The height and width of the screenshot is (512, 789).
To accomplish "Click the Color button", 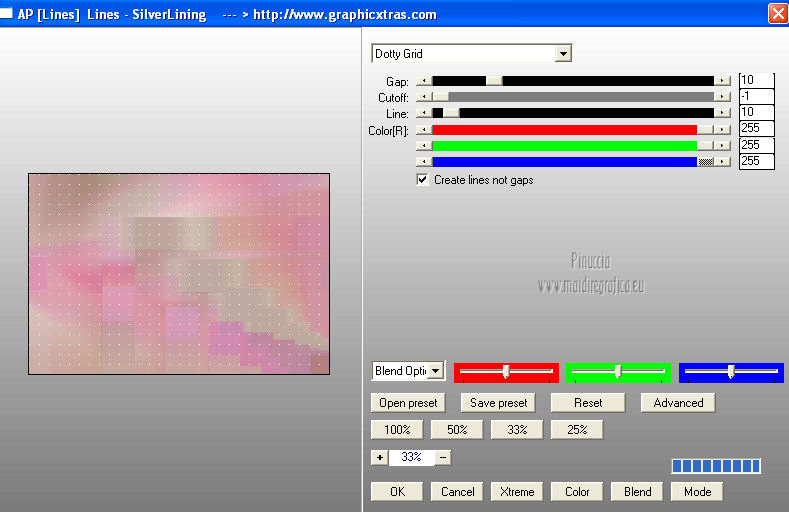I will 577,492.
